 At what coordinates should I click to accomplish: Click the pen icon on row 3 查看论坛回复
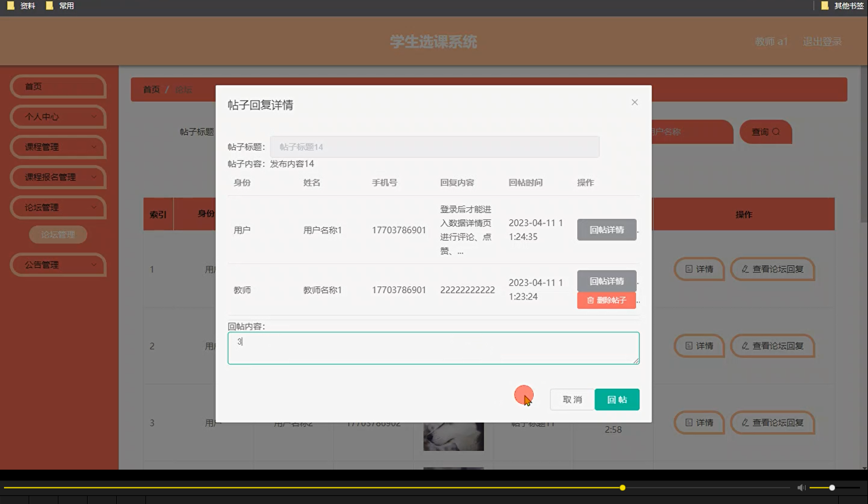pos(744,423)
